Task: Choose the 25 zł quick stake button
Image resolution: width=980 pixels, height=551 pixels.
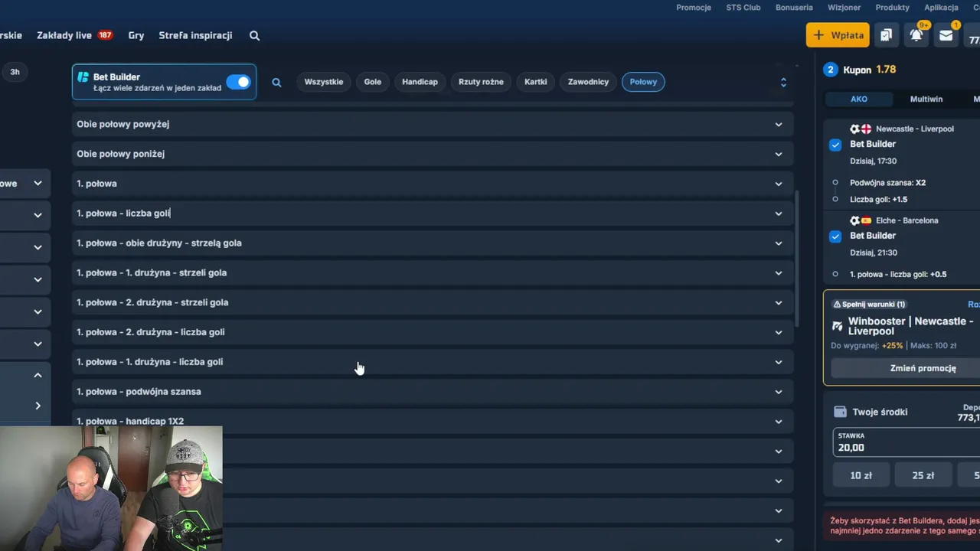Action: (923, 475)
